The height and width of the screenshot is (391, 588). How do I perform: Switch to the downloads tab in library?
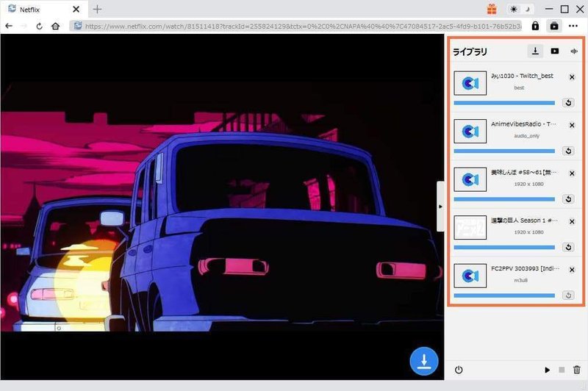point(535,51)
